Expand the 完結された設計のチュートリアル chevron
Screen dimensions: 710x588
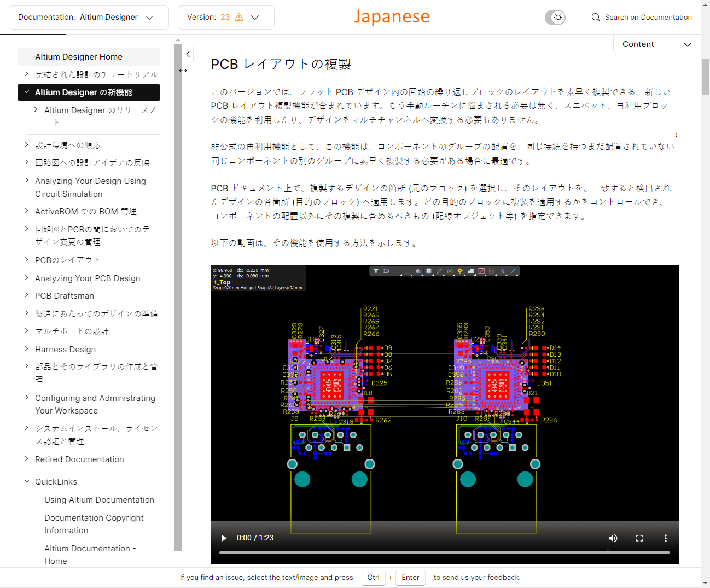26,74
